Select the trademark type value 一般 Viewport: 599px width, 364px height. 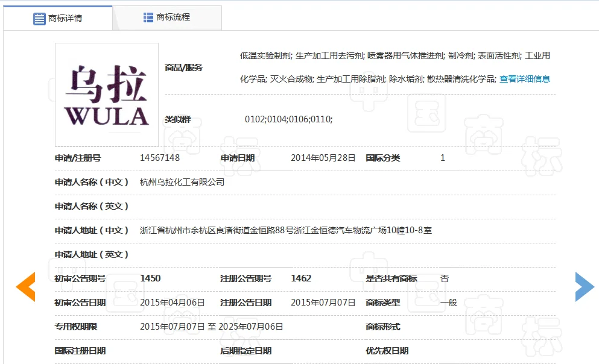449,303
